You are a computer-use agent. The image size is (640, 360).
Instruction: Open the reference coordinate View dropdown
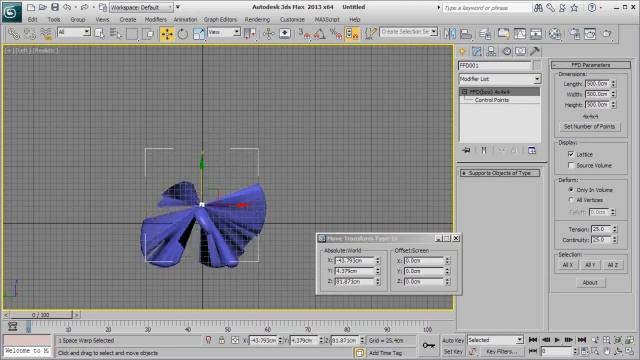(224, 32)
